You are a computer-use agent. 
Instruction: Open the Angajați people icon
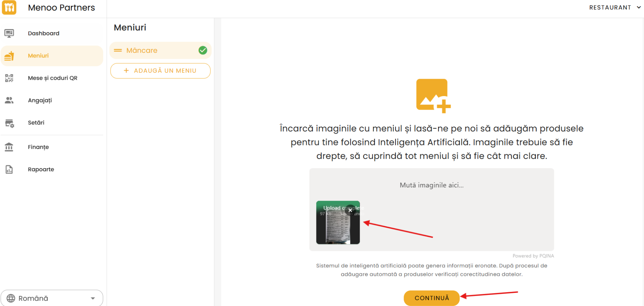pos(9,100)
